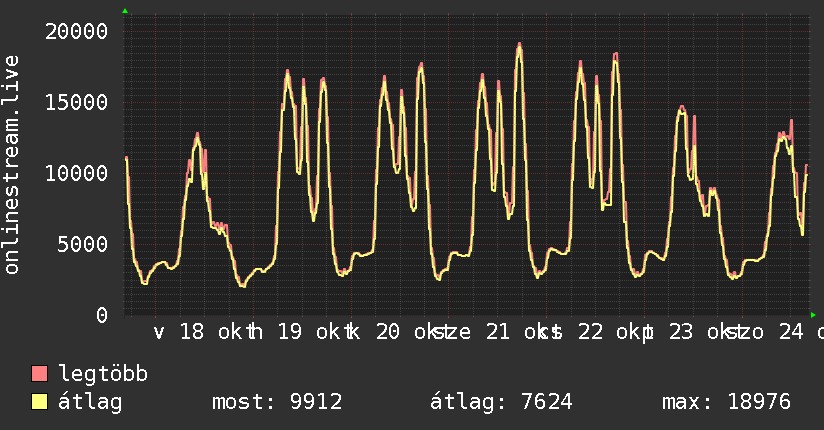This screenshot has width=824, height=430.
Task: Click the 10000 y-axis label
Action: point(76,173)
